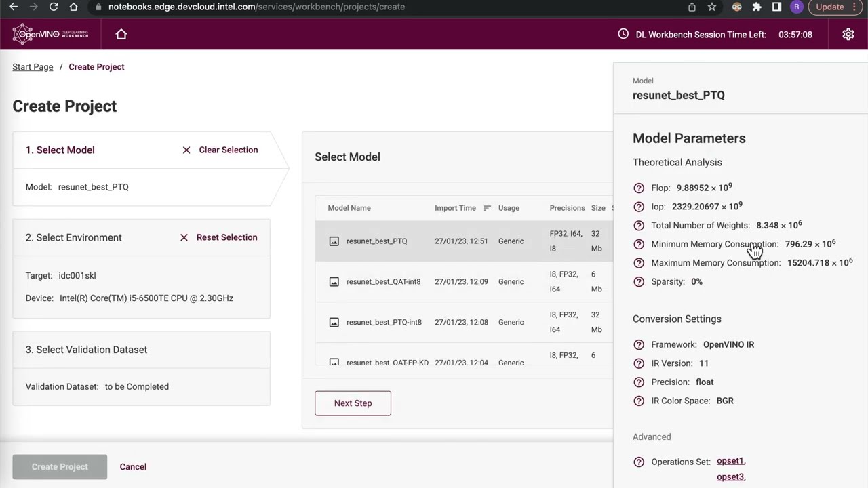The height and width of the screenshot is (488, 868).
Task: Reload the browser page
Action: (54, 7)
